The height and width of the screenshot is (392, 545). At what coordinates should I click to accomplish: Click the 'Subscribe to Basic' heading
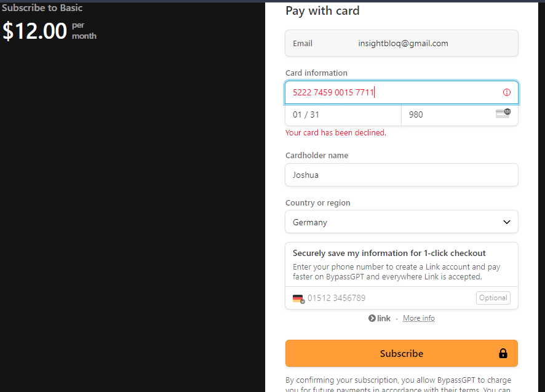pos(42,8)
